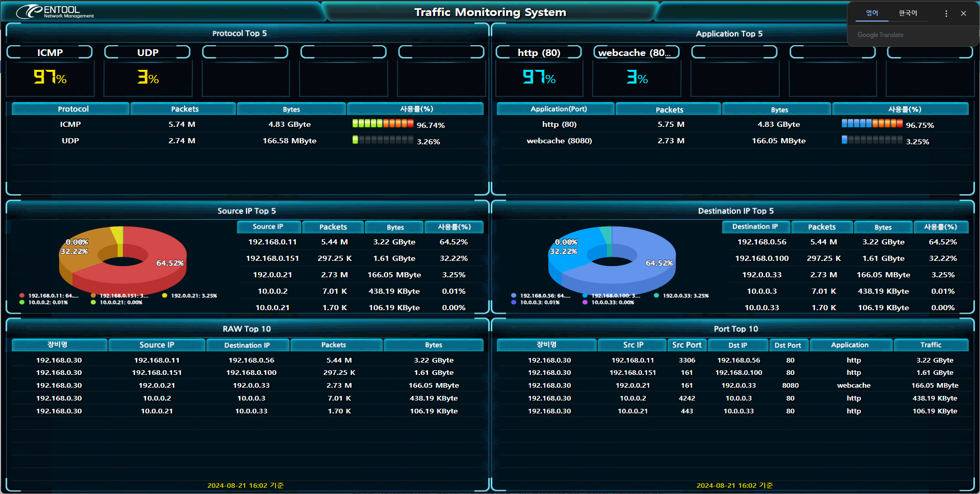980x494 pixels.
Task: Click the webcache row in Port Top 10
Action: point(854,386)
